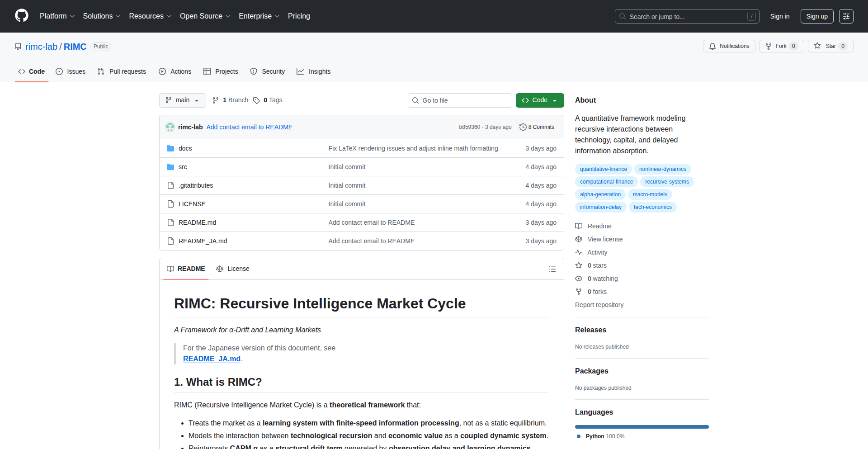
Task: Click the docs folder icon
Action: tap(170, 148)
